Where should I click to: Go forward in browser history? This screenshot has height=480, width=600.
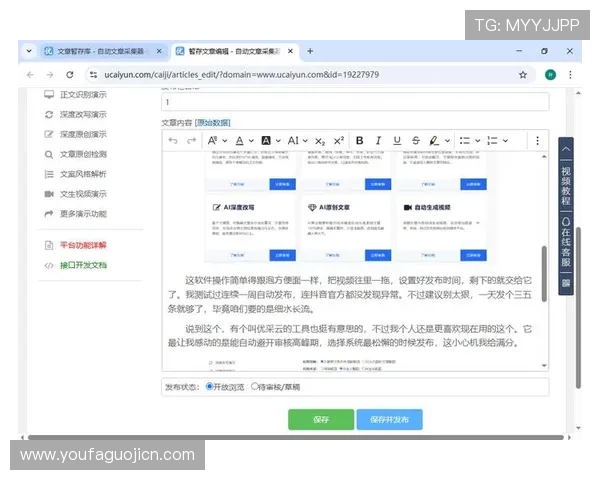pos(50,75)
